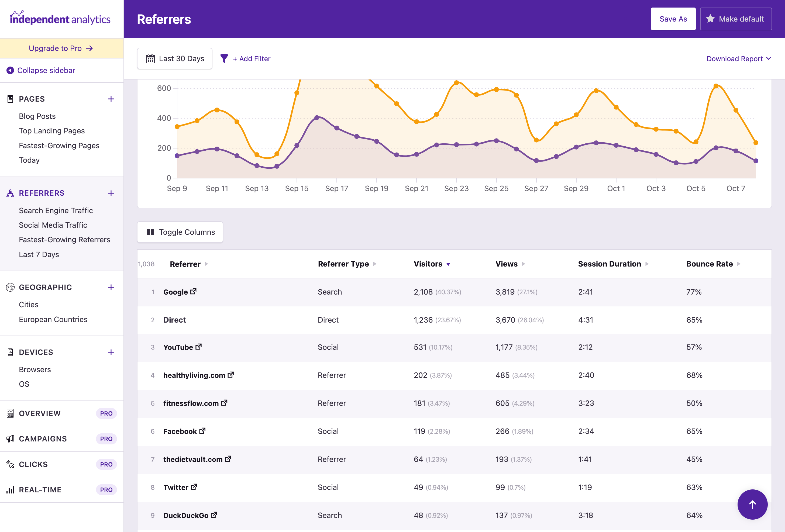The height and width of the screenshot is (532, 785).
Task: Change sorting with the Visitors column arrow
Action: [449, 264]
